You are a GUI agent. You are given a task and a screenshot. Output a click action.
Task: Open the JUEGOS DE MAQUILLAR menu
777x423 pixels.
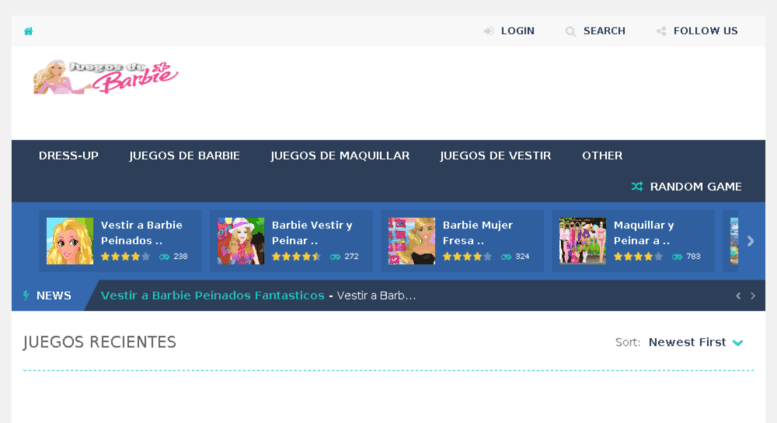coord(340,156)
